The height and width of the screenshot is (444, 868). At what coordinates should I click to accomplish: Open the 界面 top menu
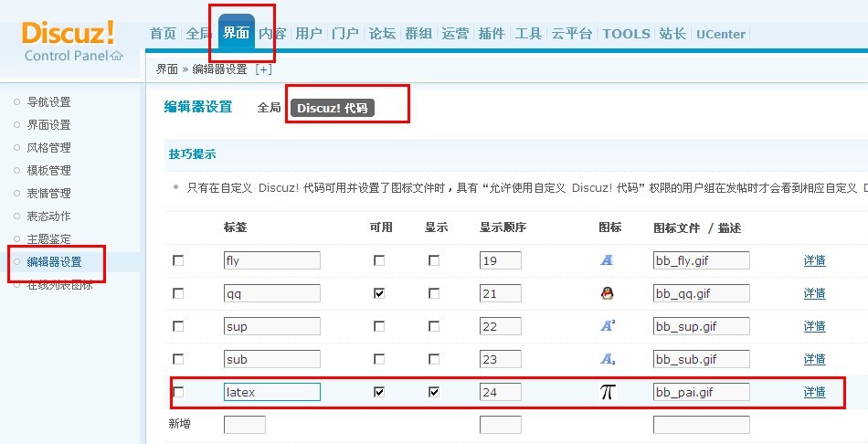pyautogui.click(x=237, y=33)
